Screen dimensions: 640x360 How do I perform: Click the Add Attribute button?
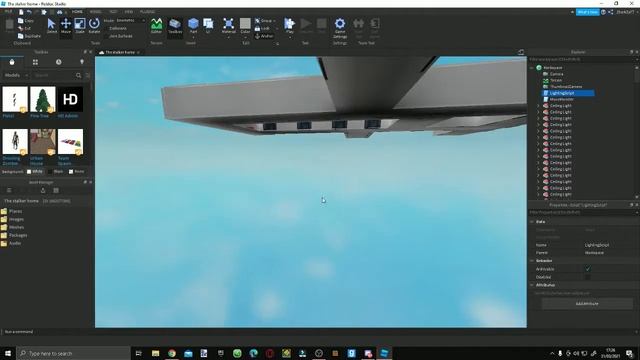tap(587, 304)
